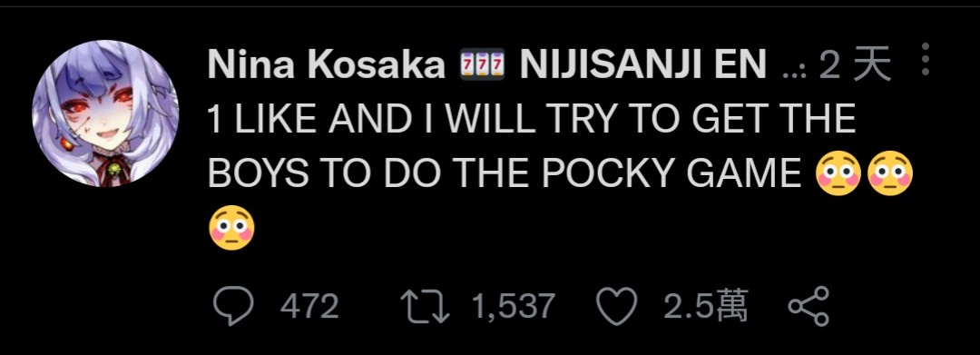Click the words POCKY GAME in the tweet
Image resolution: width=980 pixels, height=355 pixels.
coord(671,173)
